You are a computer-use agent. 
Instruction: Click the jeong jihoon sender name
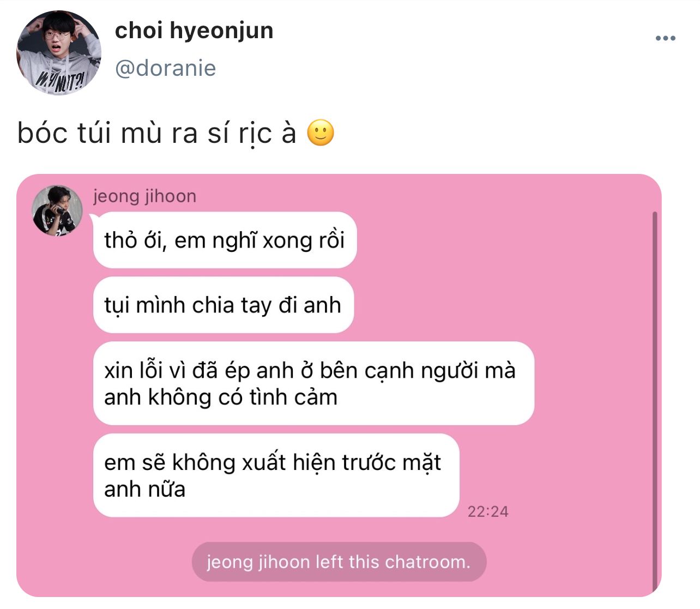[x=144, y=196]
